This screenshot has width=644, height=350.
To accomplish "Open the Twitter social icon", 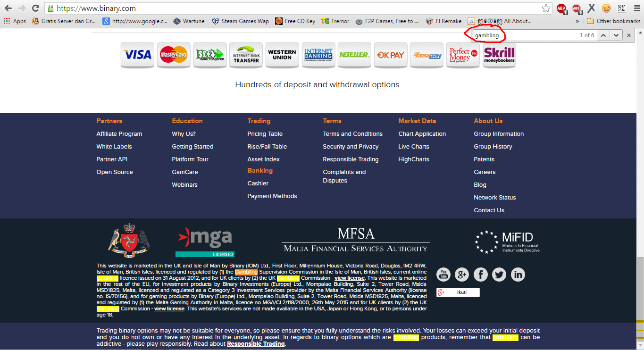I will [499, 275].
